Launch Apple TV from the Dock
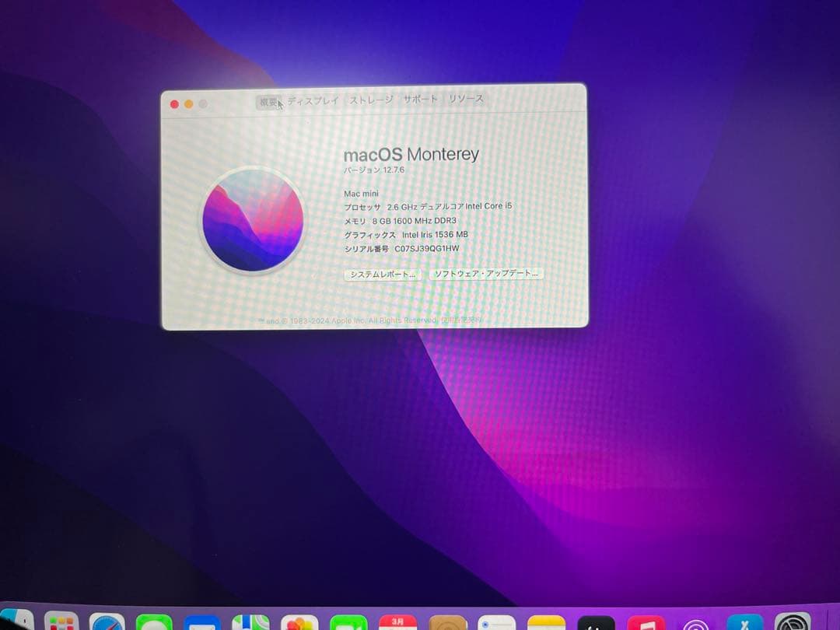 (x=597, y=622)
